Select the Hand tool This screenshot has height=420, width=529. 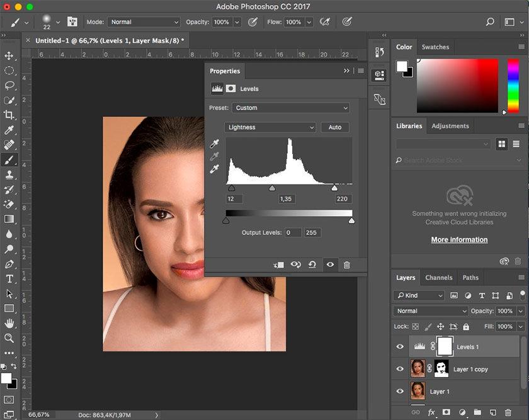click(9, 323)
